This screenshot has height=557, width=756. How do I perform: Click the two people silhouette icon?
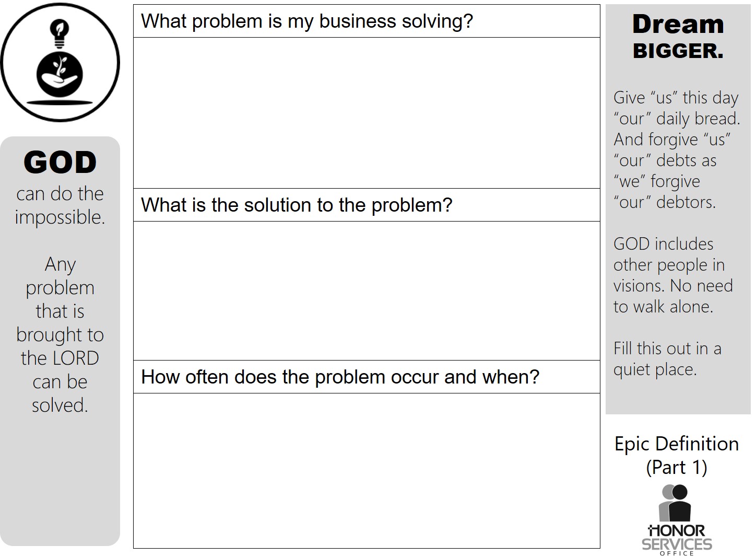pyautogui.click(x=675, y=503)
